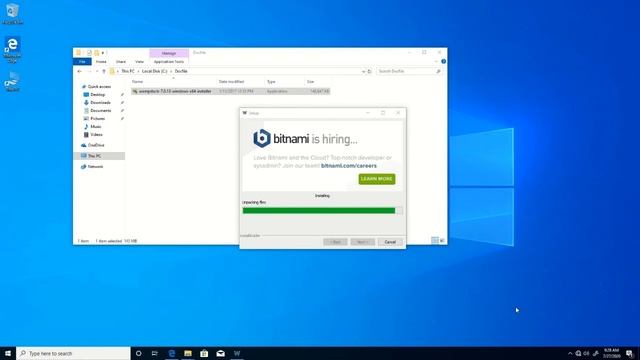640x360 pixels.
Task: Switch to large icons view layout
Action: 442,241
